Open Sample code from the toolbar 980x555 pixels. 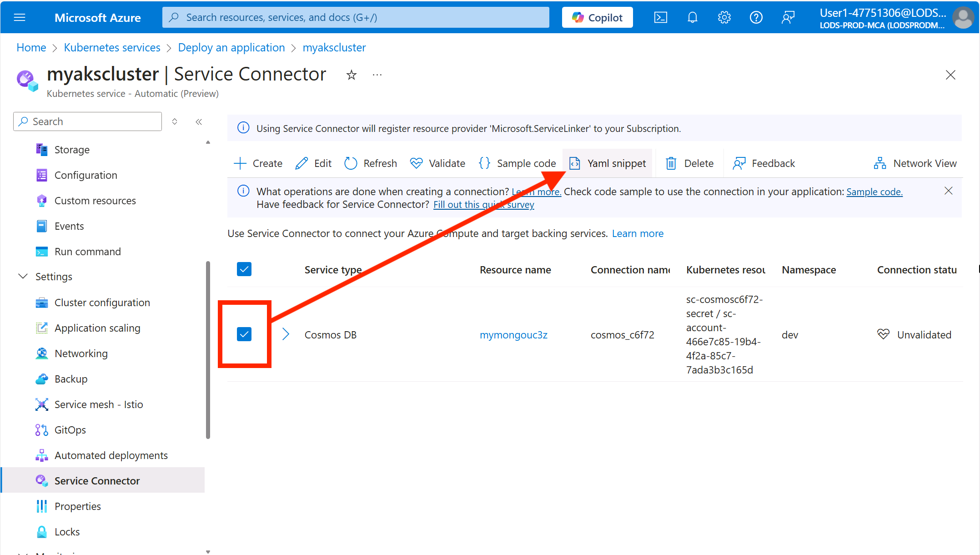pyautogui.click(x=518, y=163)
